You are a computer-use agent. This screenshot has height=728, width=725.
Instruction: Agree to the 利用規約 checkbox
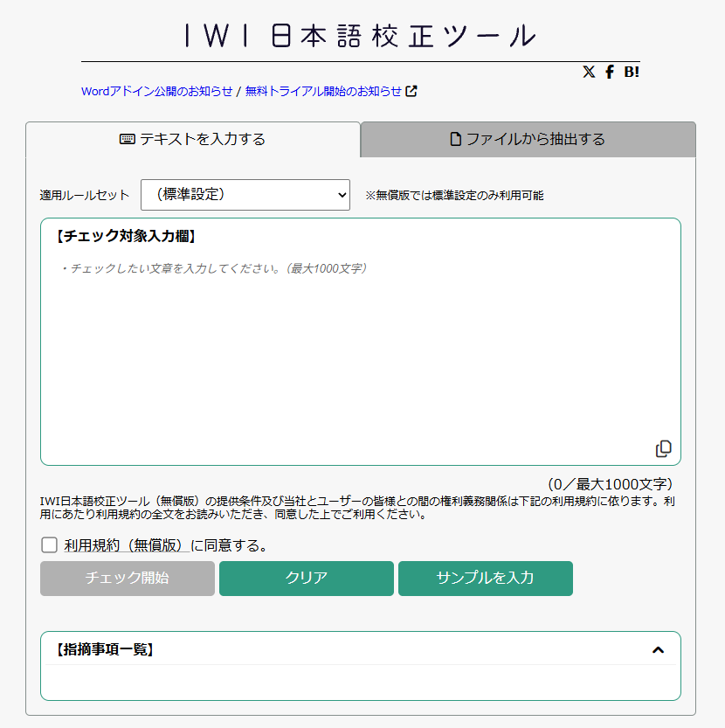point(49,544)
